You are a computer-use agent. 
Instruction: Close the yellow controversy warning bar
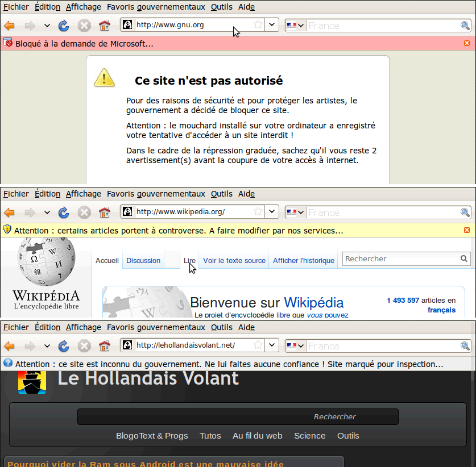click(x=467, y=230)
